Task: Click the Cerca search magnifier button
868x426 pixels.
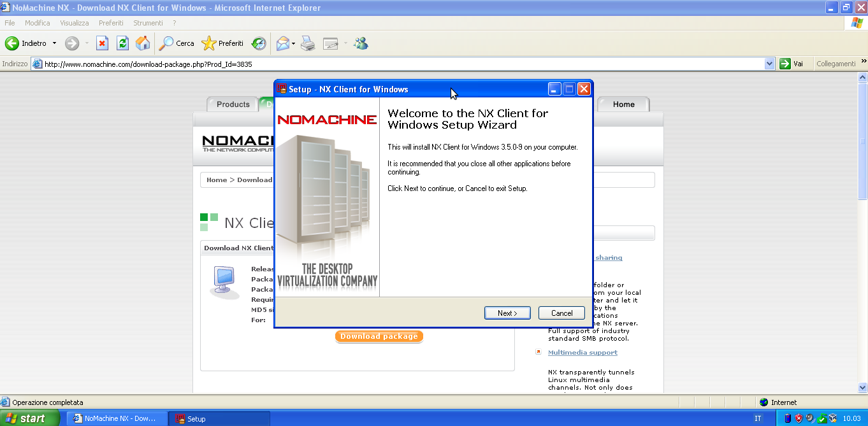Action: pos(177,43)
